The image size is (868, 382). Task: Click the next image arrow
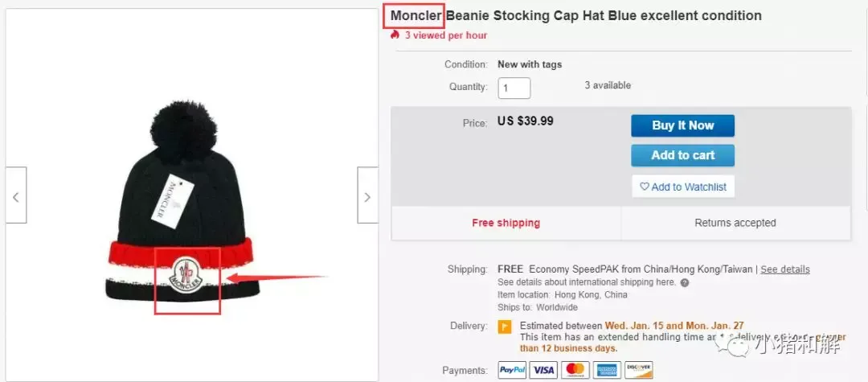(x=367, y=195)
